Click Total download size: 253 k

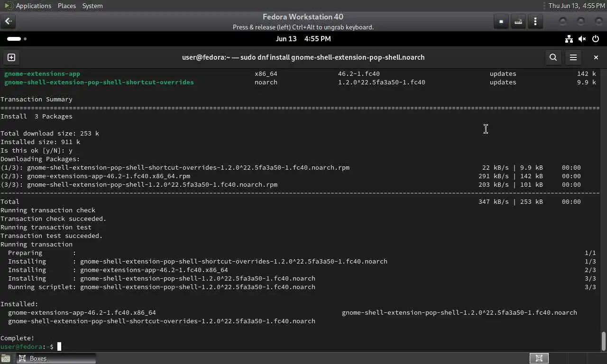click(50, 133)
